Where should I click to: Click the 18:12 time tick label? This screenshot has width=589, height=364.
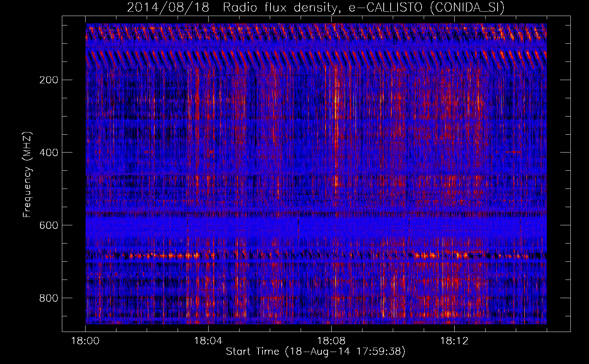click(x=454, y=341)
